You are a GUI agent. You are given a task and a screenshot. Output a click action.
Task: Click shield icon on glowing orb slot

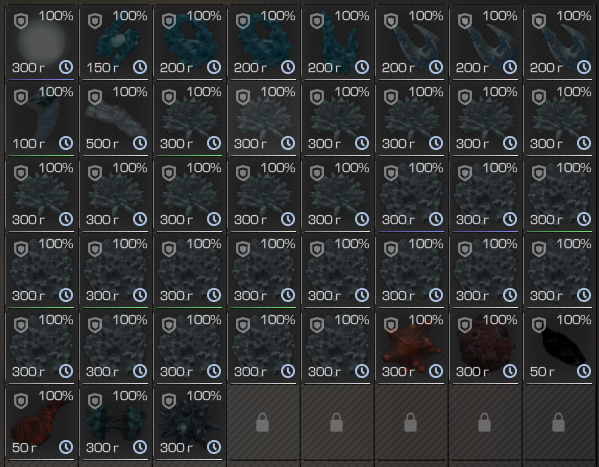coord(21,21)
